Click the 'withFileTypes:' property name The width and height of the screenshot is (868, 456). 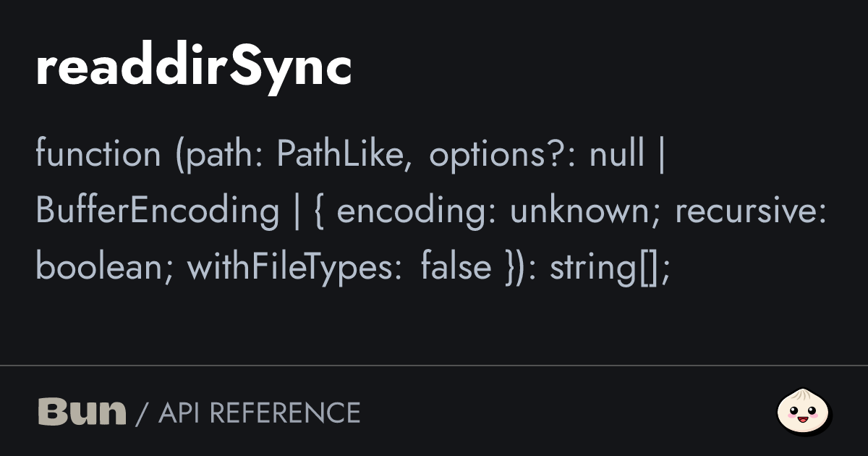click(x=294, y=267)
